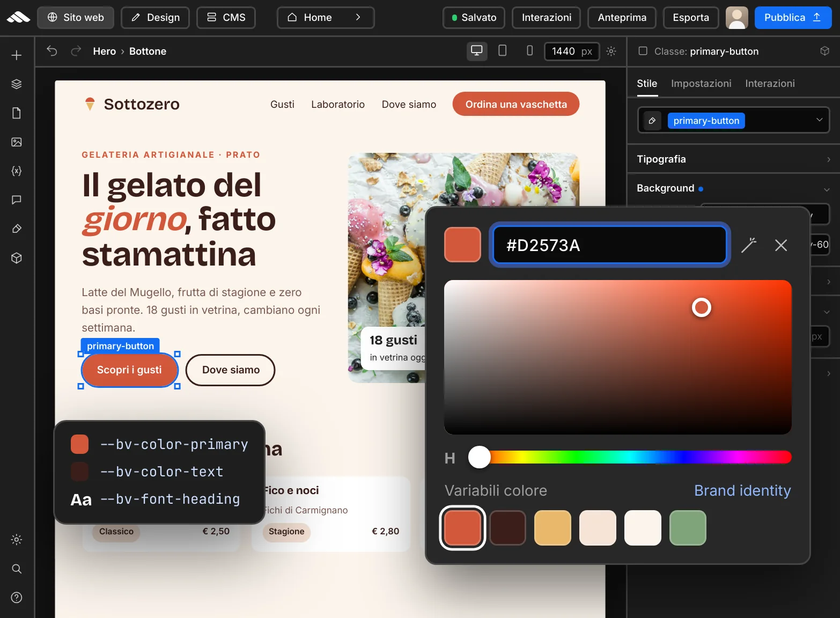Image resolution: width=840 pixels, height=618 pixels.
Task: Click the hex color input field
Action: pos(609,245)
